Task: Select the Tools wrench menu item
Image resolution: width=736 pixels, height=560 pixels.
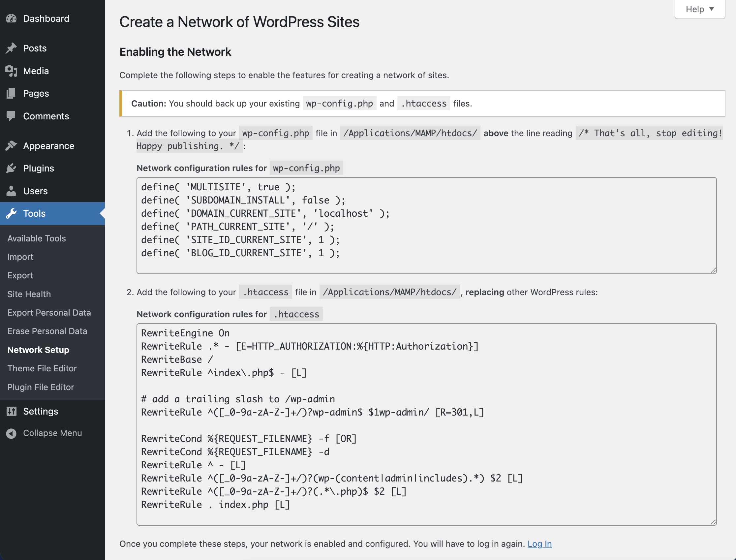Action: 34,213
